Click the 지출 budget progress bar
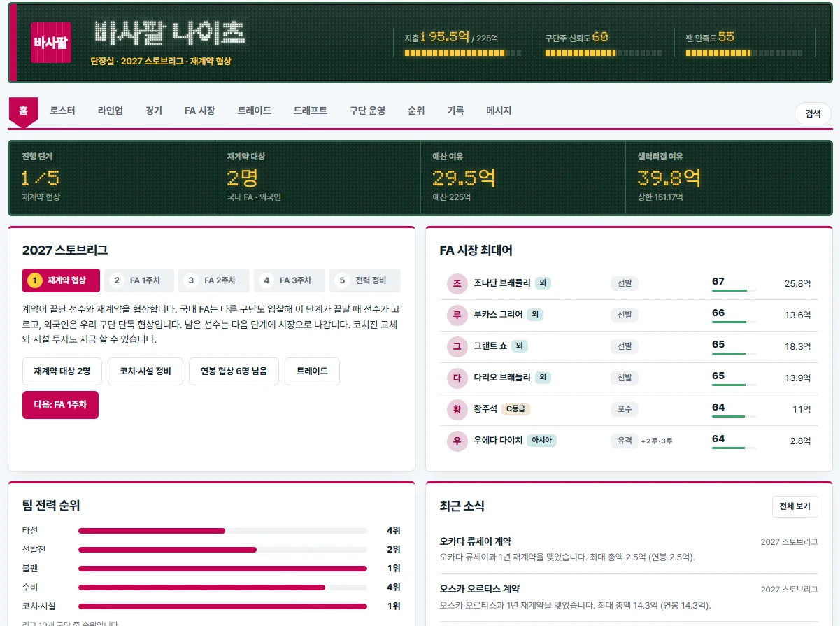 click(x=463, y=53)
